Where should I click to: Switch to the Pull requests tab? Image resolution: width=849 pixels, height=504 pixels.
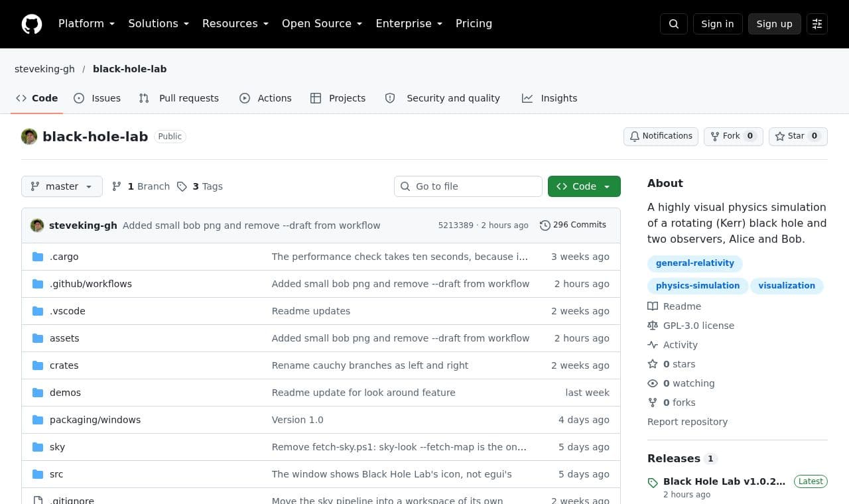tap(179, 98)
